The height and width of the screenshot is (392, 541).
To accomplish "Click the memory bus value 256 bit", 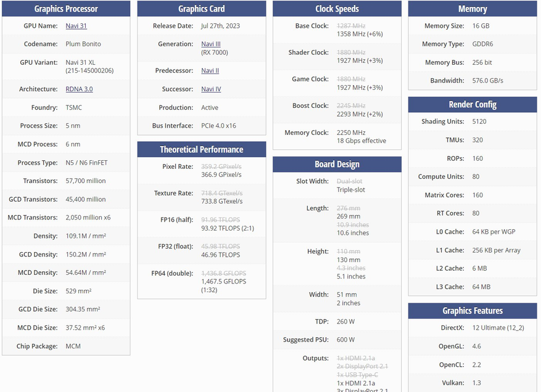I will click(482, 62).
